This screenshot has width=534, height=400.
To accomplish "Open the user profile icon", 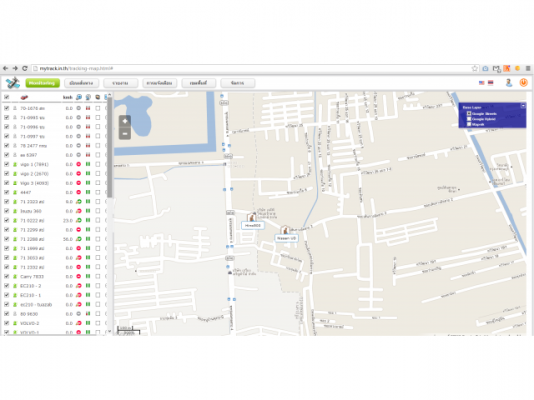I will (x=509, y=83).
